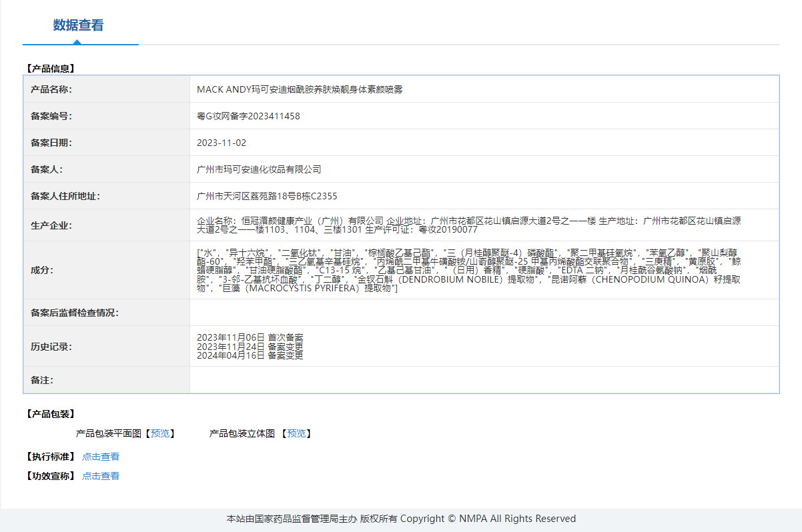Viewport: 802px width, 532px height.
Task: Click the filer name 广州市玛可安迪化妆品有限公司
Action: pos(259,169)
